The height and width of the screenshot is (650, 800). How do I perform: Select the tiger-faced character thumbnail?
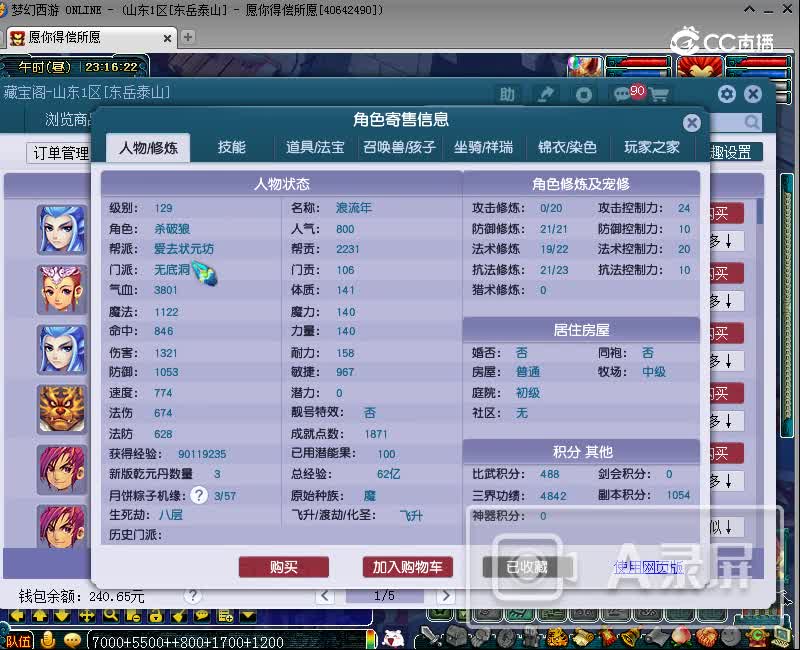(61, 409)
